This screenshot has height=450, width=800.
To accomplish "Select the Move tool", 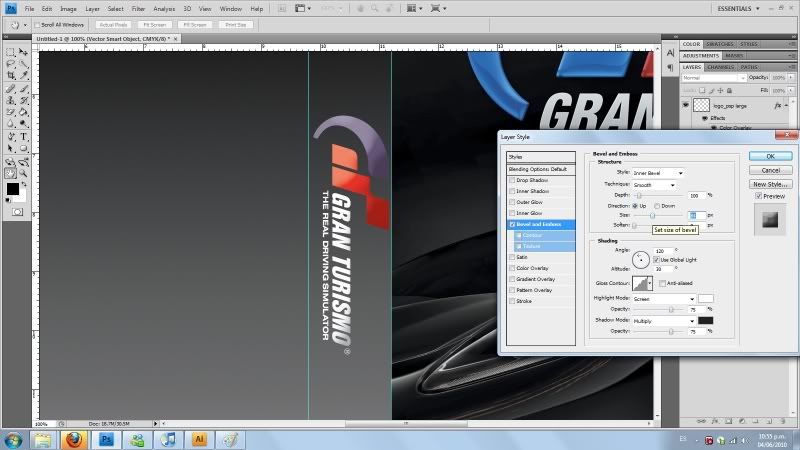I will pos(23,52).
